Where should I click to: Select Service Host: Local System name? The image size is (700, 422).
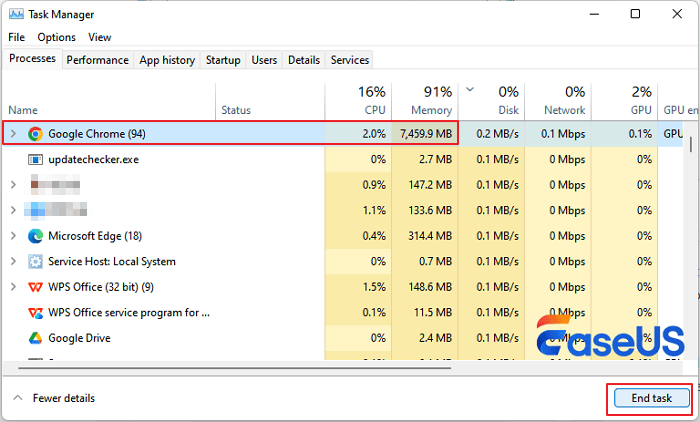click(x=112, y=261)
